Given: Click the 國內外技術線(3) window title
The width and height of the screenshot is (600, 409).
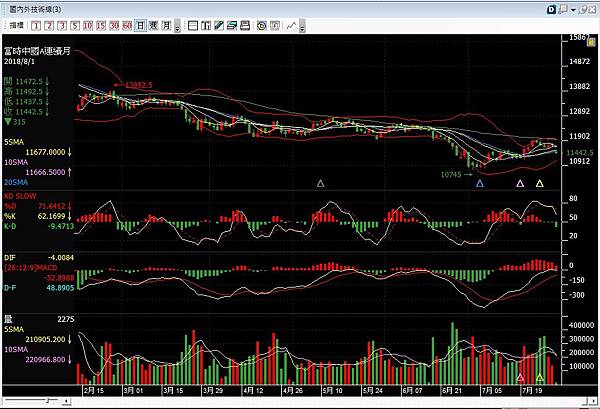Looking at the screenshot, I should pyautogui.click(x=35, y=9).
